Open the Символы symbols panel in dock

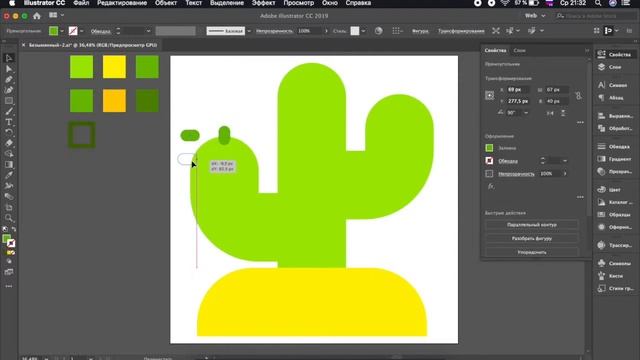615,263
